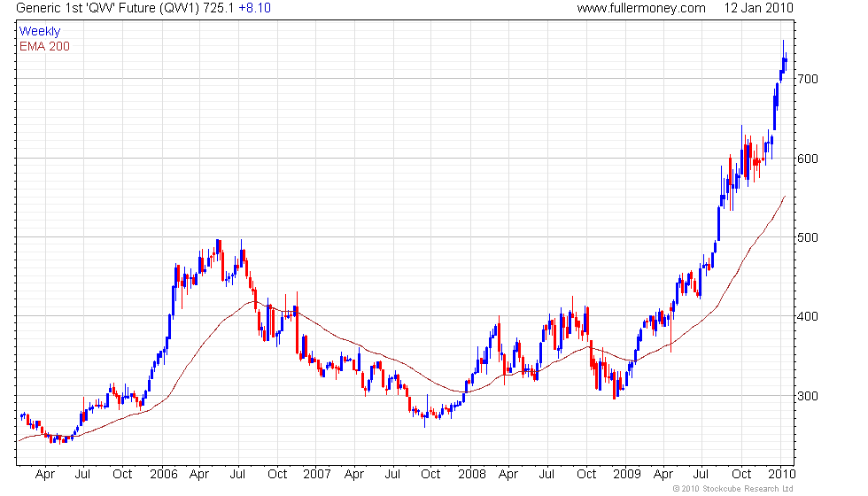Click the 725.1 last price value
Viewport: 868px width, 496px height.
pos(218,8)
